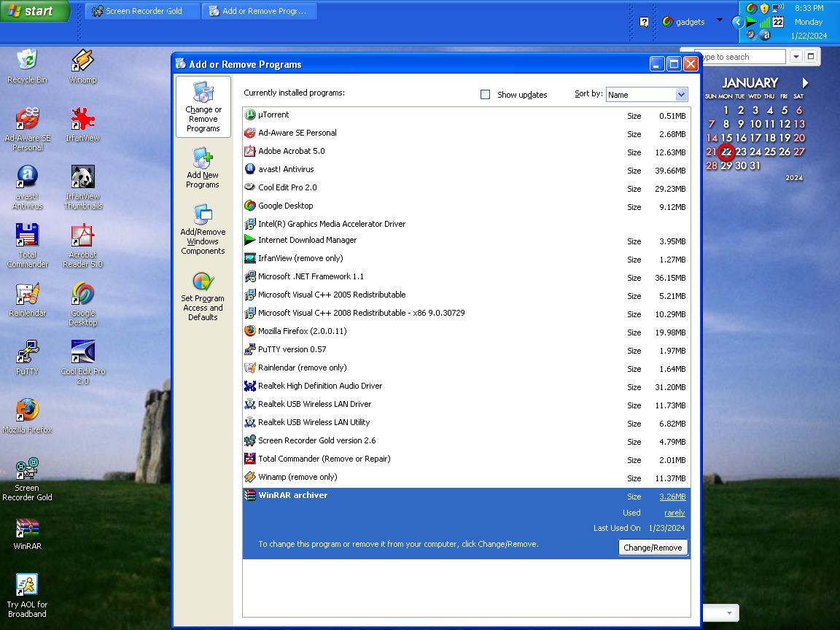The height and width of the screenshot is (630, 840).
Task: Click the taskbar help question mark icon
Action: coord(644,22)
